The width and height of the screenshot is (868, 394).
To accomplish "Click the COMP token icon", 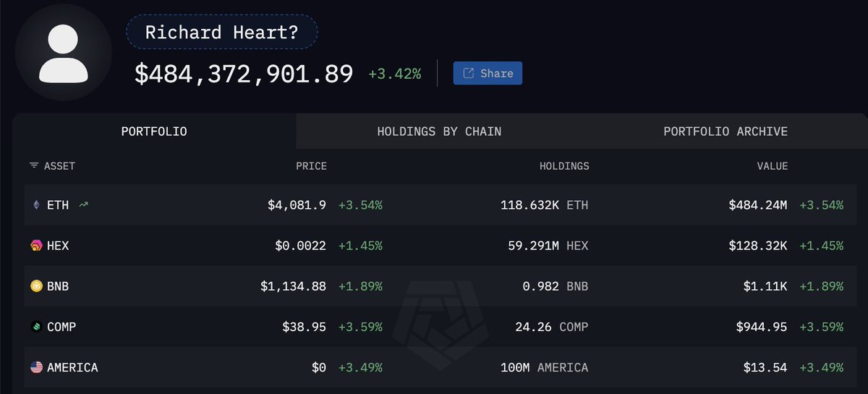I will pyautogui.click(x=36, y=327).
